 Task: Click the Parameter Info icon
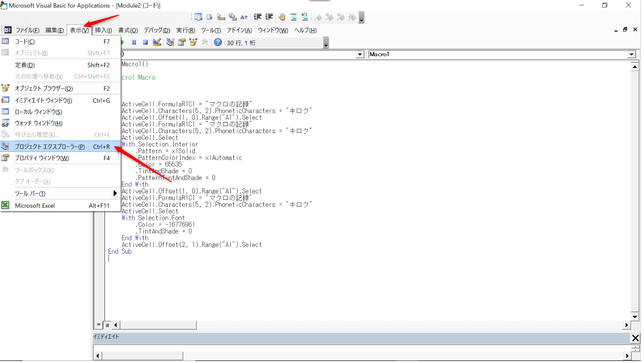point(232,17)
